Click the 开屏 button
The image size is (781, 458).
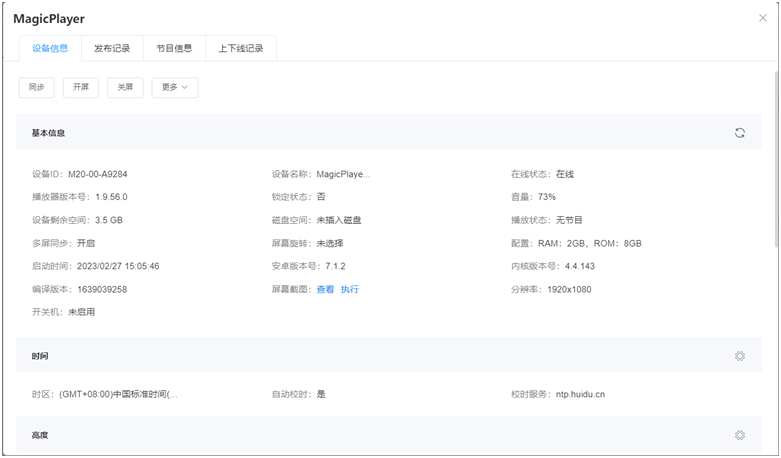click(81, 88)
